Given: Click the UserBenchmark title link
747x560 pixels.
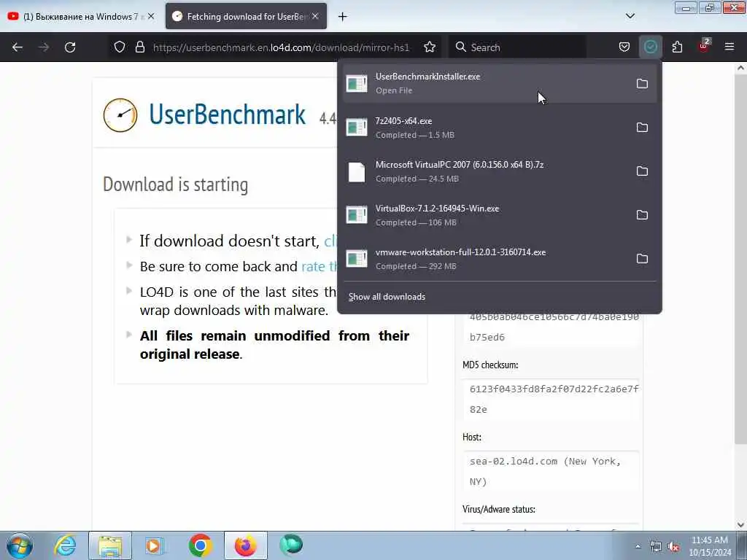Looking at the screenshot, I should (x=228, y=114).
